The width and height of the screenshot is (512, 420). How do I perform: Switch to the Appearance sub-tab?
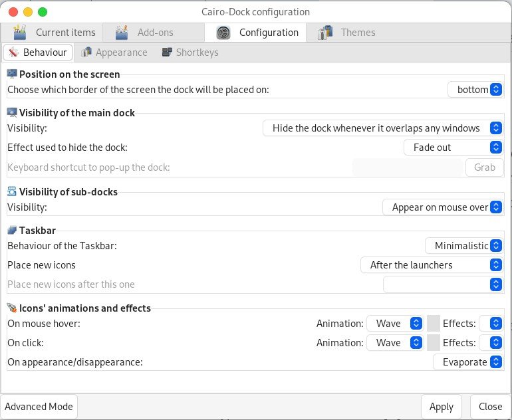point(114,52)
